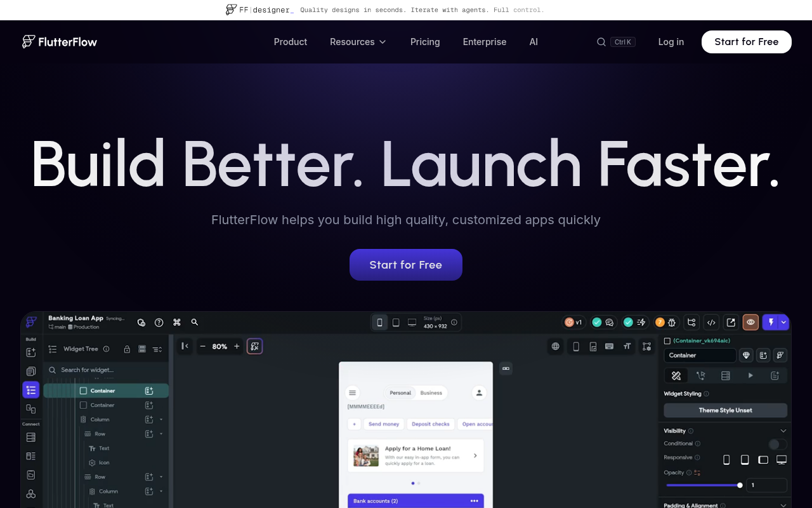Screen dimensions: 812x508
Task: Click the Widget Tree lock icon
Action: coord(127,349)
